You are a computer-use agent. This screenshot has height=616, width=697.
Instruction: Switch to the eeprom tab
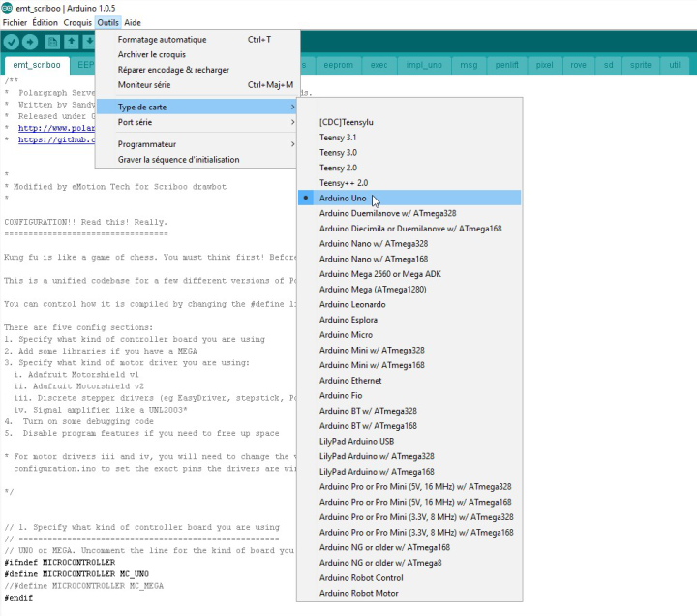[x=338, y=65]
